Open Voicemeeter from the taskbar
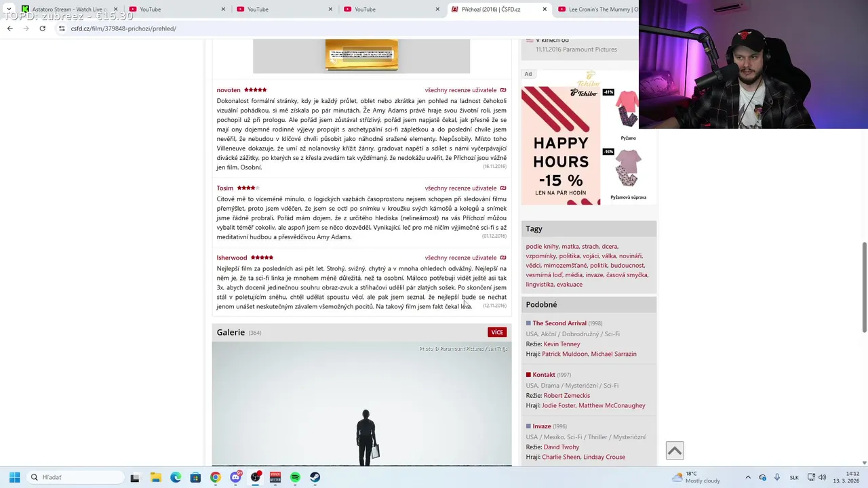The image size is (868, 488). pos(275,477)
